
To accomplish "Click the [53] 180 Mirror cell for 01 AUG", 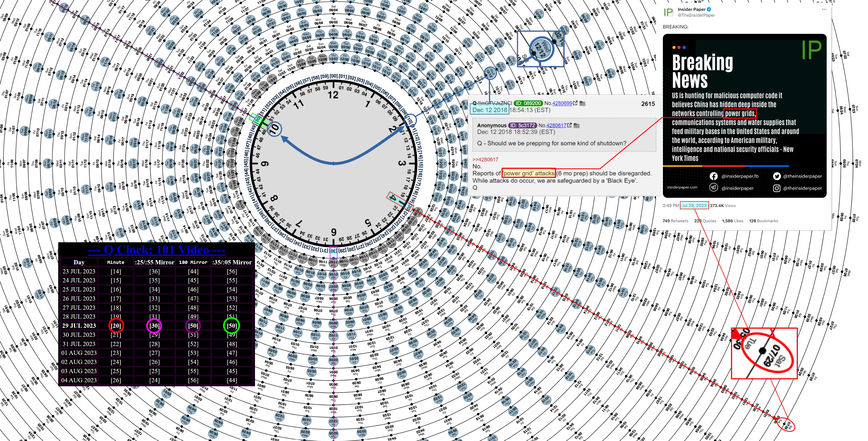I will pos(193,353).
